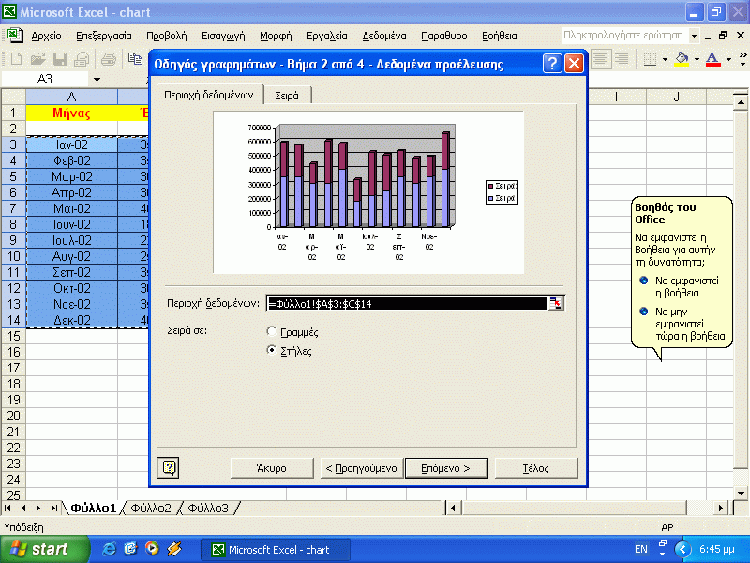The height and width of the screenshot is (563, 750).
Task: Click the help question input box
Action: pos(625,35)
